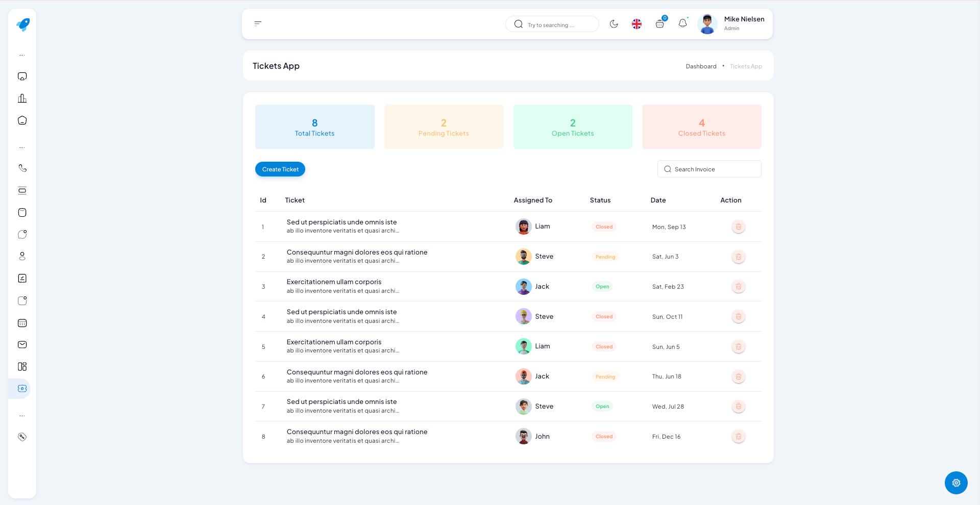Open the calendar icon in the sidebar
Screen dimensions: 980x505
(22, 323)
